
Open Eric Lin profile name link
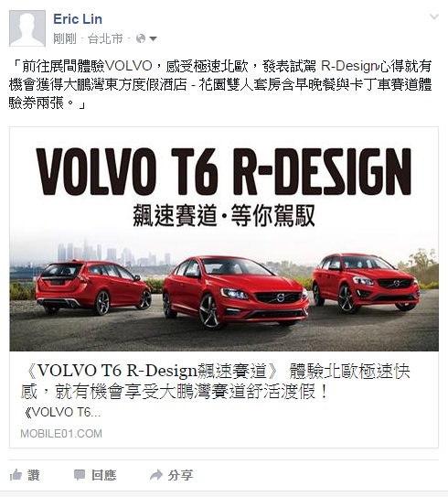click(x=78, y=19)
